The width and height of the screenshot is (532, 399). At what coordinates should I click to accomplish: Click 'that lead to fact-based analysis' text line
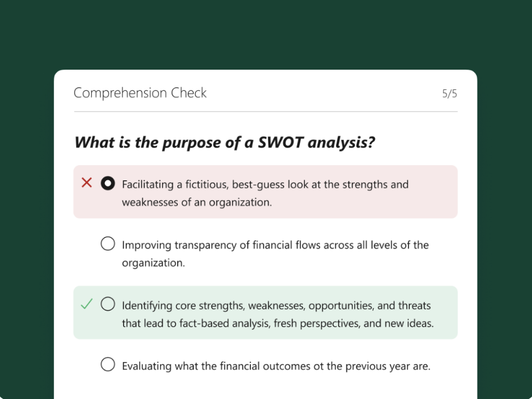(x=277, y=324)
